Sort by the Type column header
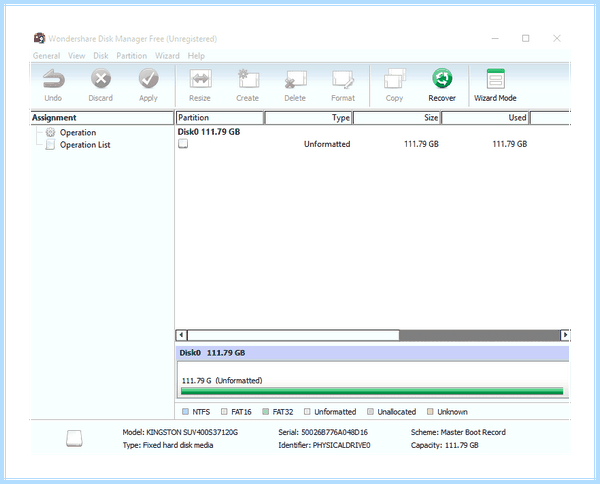Image resolution: width=600 pixels, height=484 pixels. [x=308, y=117]
